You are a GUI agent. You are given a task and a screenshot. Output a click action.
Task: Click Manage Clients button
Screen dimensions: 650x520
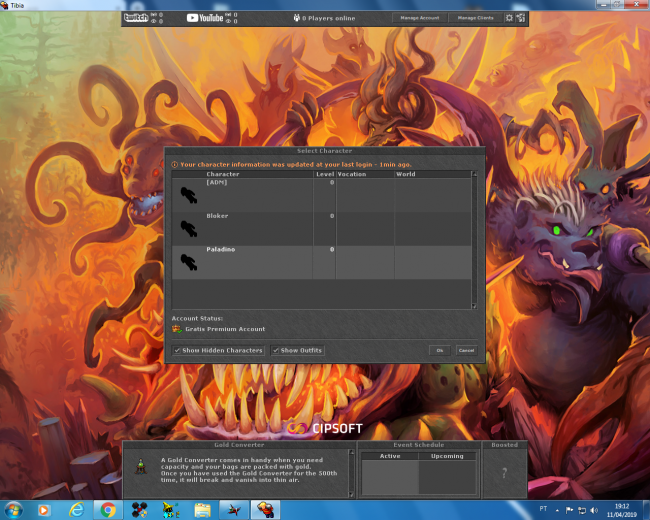(x=475, y=18)
